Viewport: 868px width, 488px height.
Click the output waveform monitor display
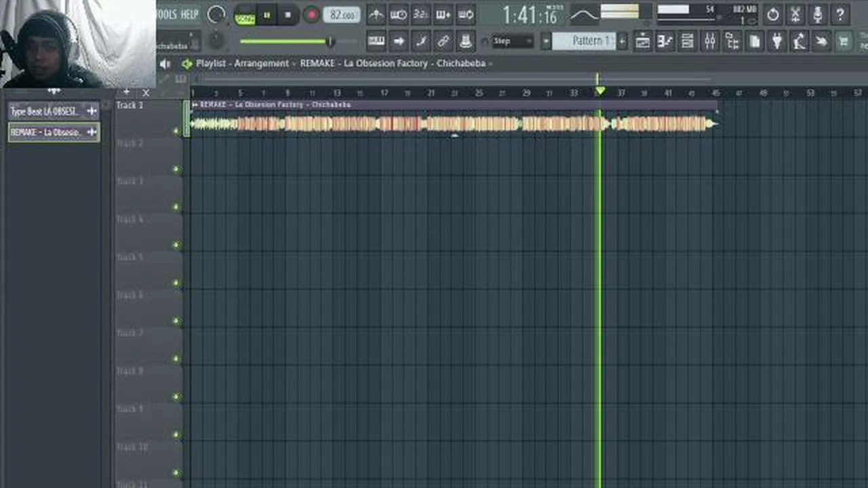[x=585, y=14]
